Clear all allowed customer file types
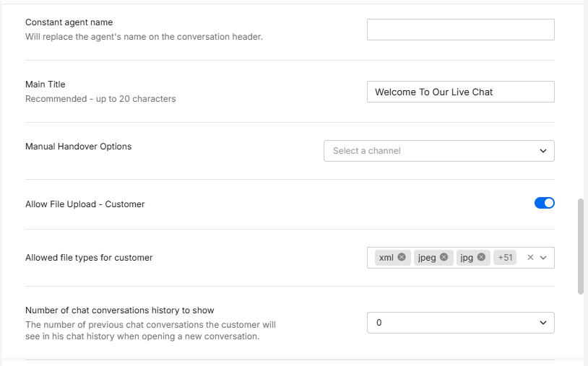This screenshot has height=366, width=588. click(x=530, y=258)
